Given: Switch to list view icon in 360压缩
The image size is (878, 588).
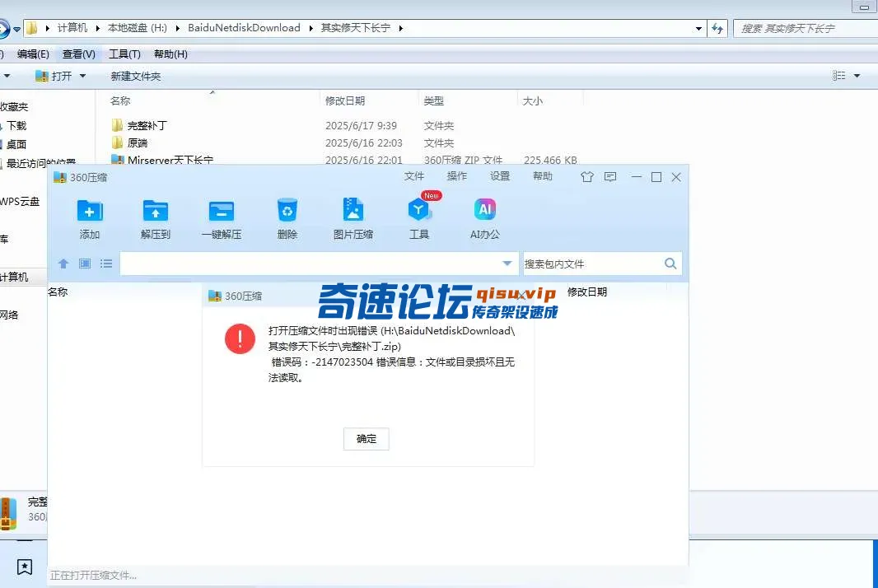Looking at the screenshot, I should [x=106, y=264].
